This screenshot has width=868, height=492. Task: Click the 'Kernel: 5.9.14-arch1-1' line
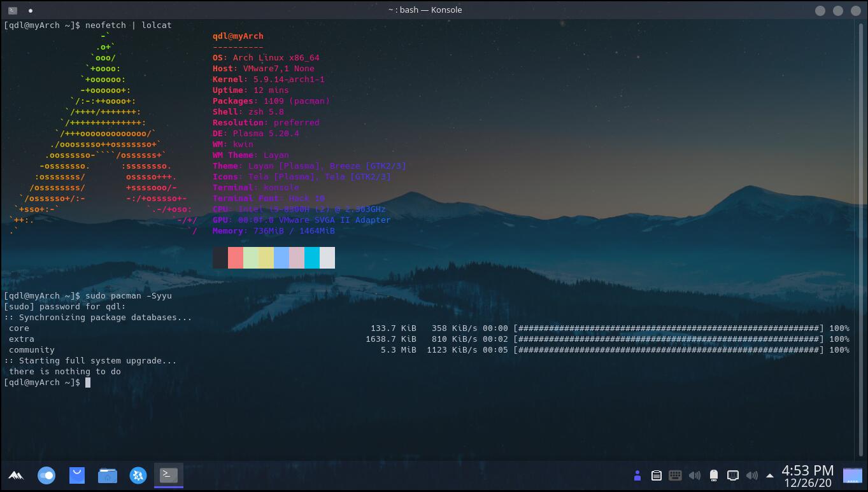coord(269,80)
